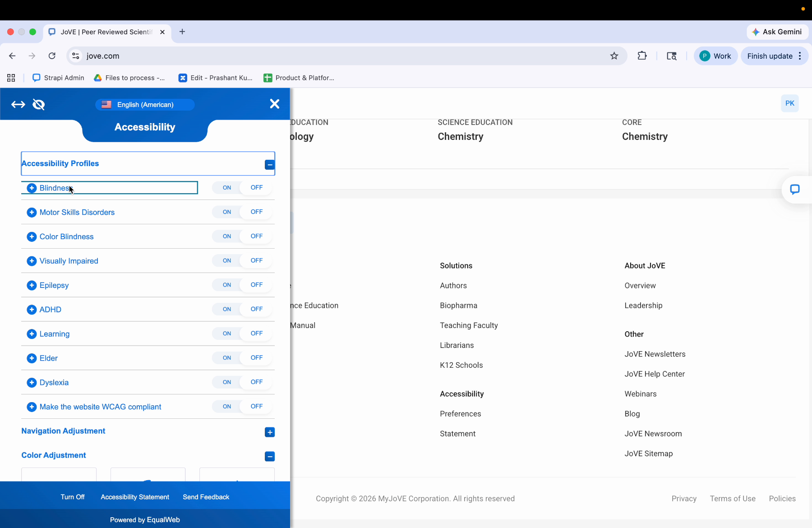Expand Motor Skills Disorders profile details
812x528 pixels.
tap(32, 212)
